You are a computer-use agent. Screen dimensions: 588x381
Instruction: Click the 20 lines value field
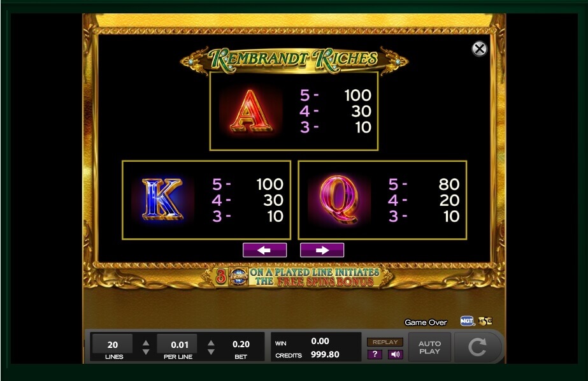(113, 344)
